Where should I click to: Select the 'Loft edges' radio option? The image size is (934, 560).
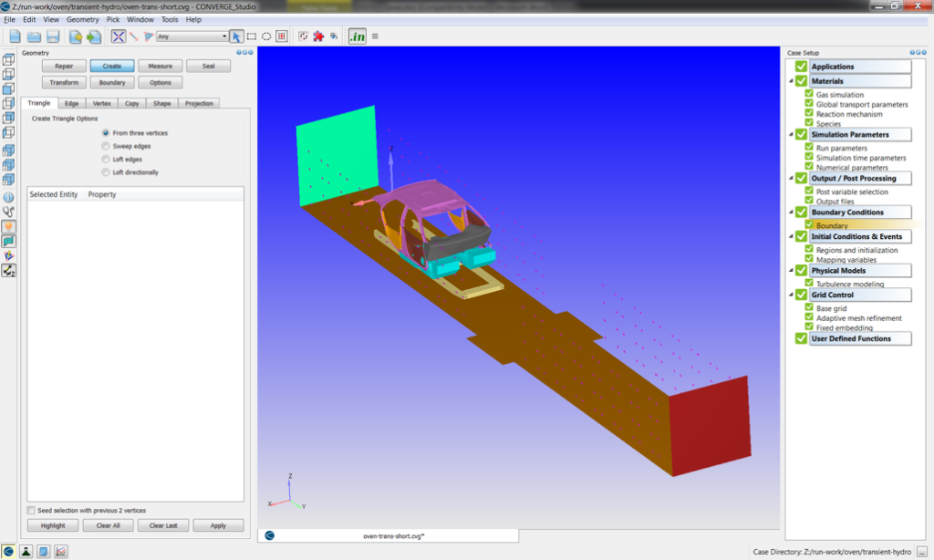[x=106, y=159]
